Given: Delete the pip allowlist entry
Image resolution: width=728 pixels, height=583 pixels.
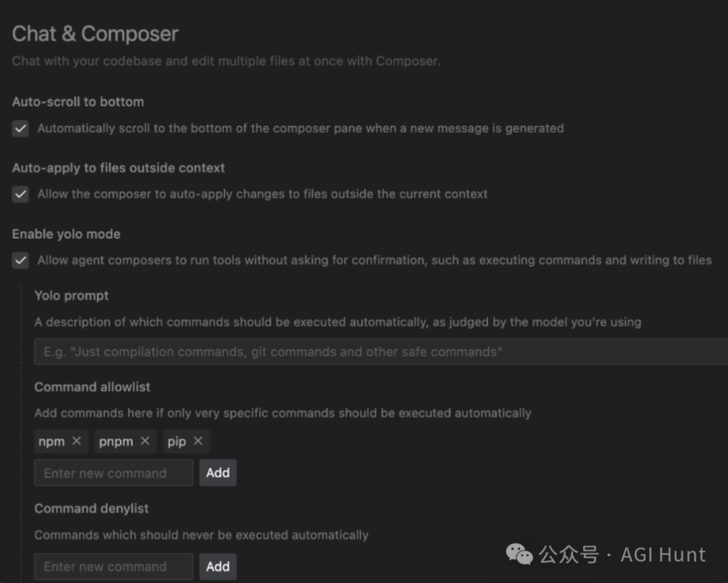Looking at the screenshot, I should tap(198, 441).
